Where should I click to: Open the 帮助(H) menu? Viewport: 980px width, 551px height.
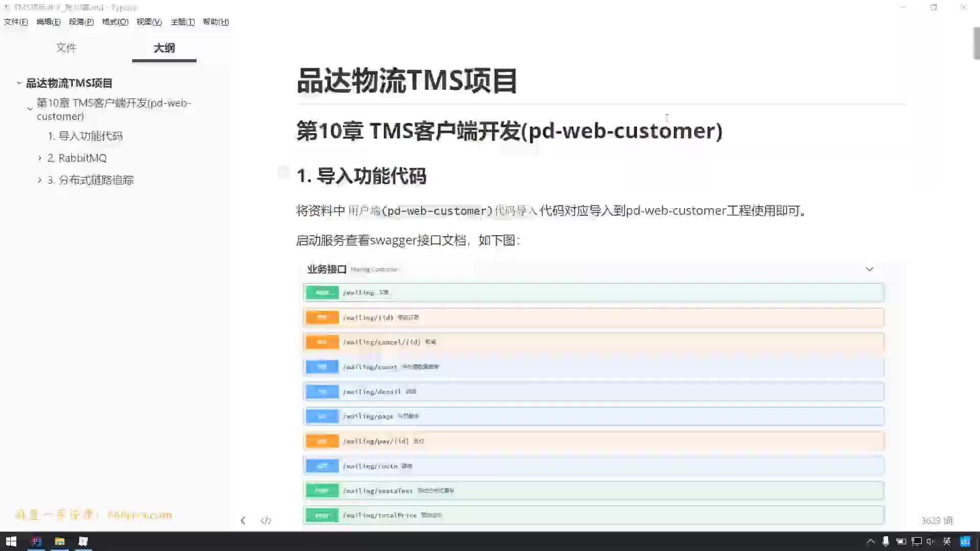(216, 22)
